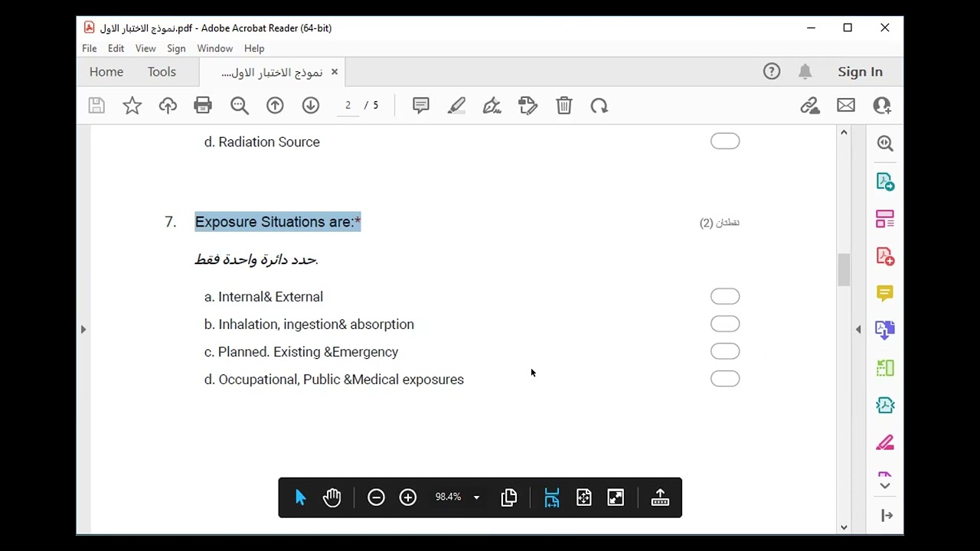Image resolution: width=980 pixels, height=551 pixels.
Task: Click the Sign In button
Action: coord(860,72)
